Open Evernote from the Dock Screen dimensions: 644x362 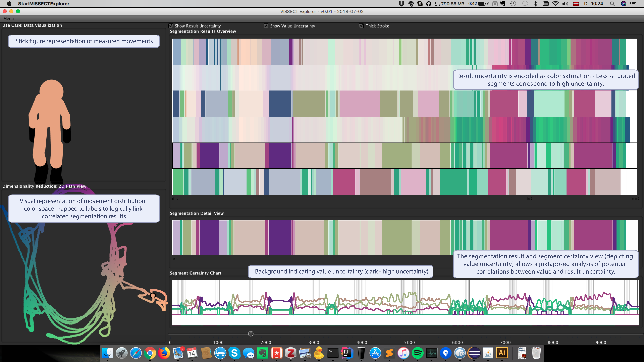click(263, 353)
